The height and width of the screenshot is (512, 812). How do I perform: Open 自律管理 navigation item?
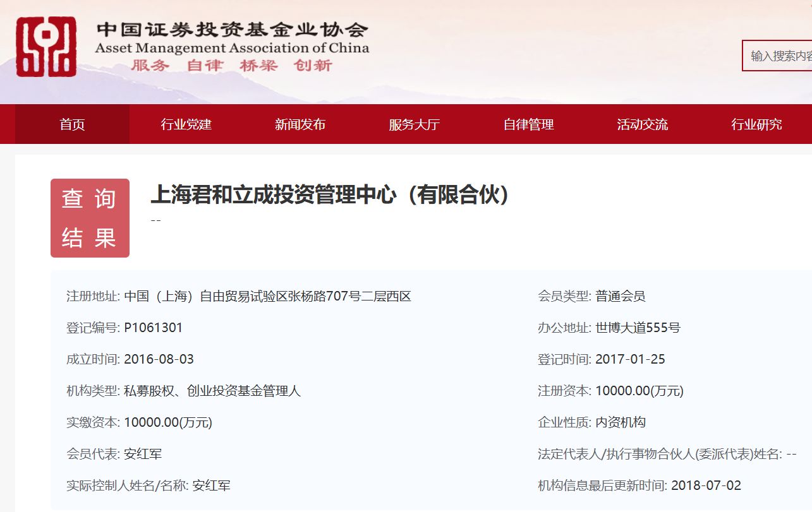click(528, 124)
